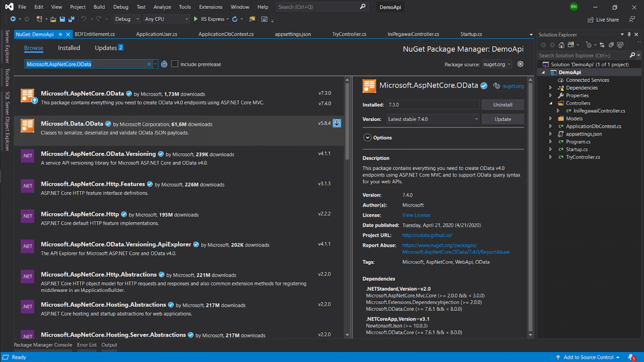The width and height of the screenshot is (644, 362).
Task: Click the browser refresh icon near IIS Express
Action: click(235, 19)
